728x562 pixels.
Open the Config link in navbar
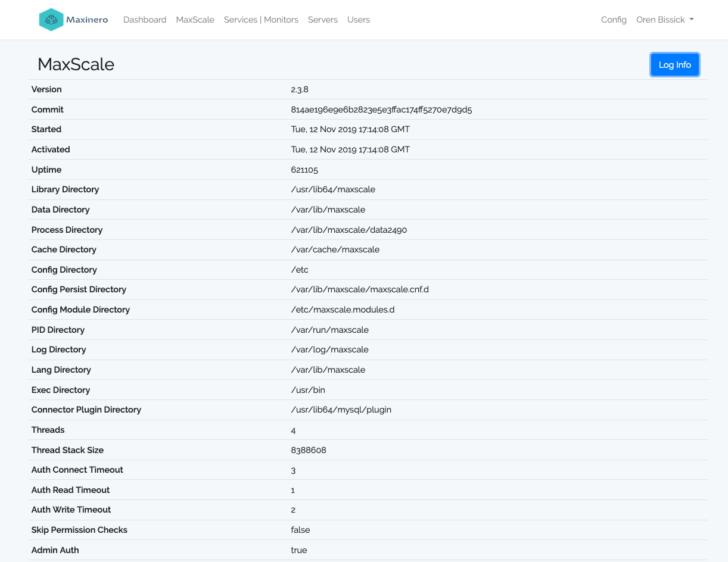[614, 20]
